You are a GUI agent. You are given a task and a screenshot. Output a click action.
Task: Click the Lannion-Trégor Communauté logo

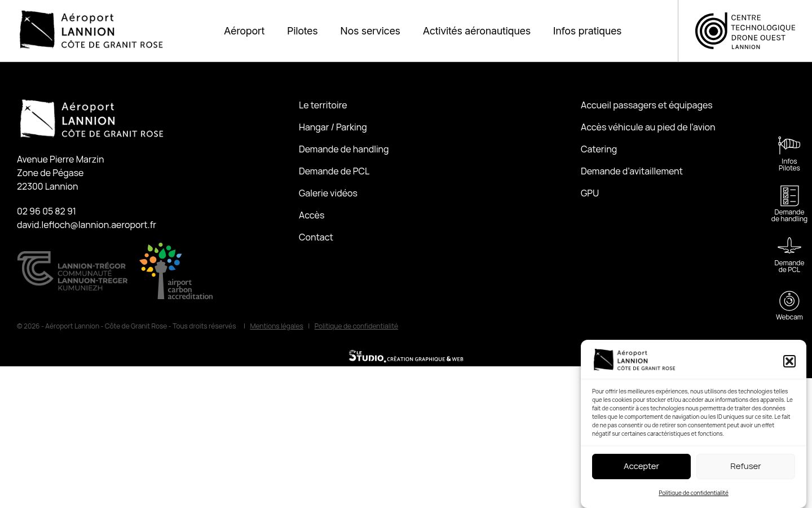72,271
